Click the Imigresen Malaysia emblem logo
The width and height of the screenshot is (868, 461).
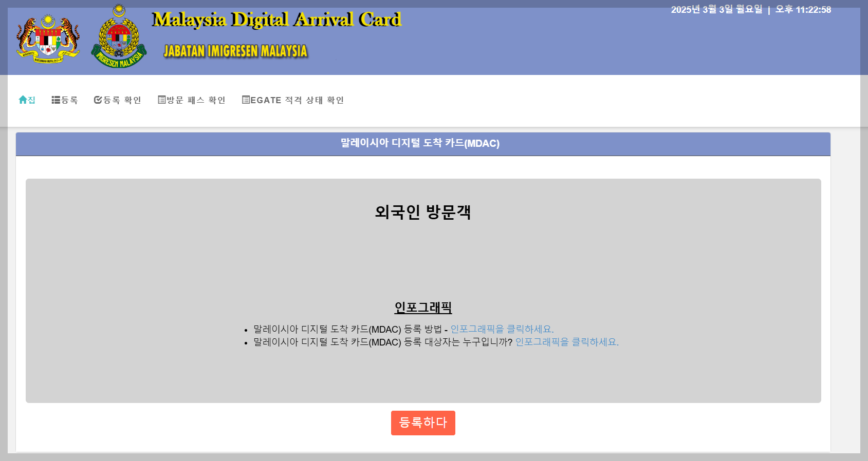click(x=119, y=36)
